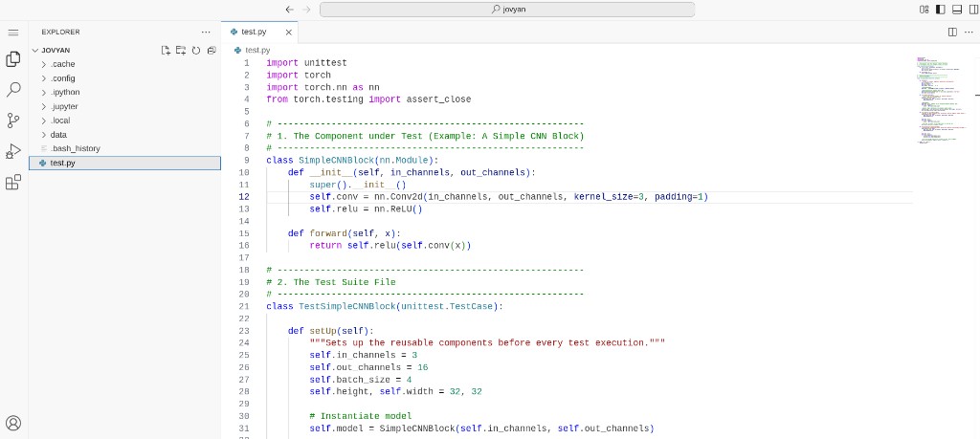Click the test.py breadcrumb
The width and height of the screenshot is (980, 439).
[256, 50]
